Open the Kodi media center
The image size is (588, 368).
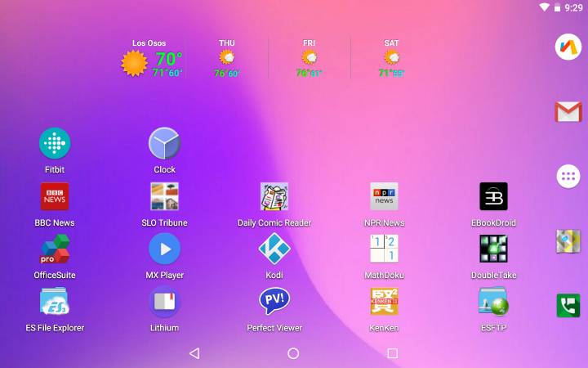274,249
